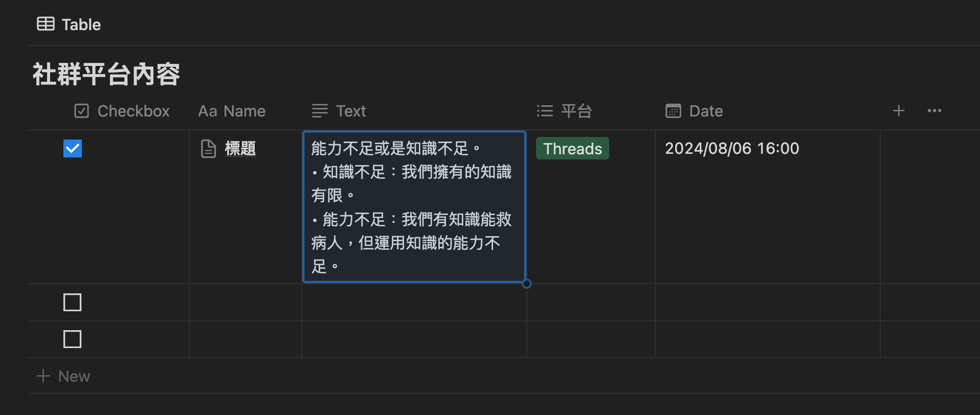Image resolution: width=980 pixels, height=415 pixels.
Task: Check the second row checkbox
Action: click(x=72, y=302)
